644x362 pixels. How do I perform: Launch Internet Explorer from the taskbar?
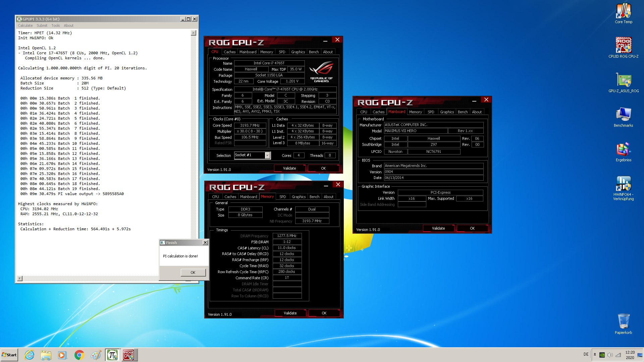coord(30,355)
